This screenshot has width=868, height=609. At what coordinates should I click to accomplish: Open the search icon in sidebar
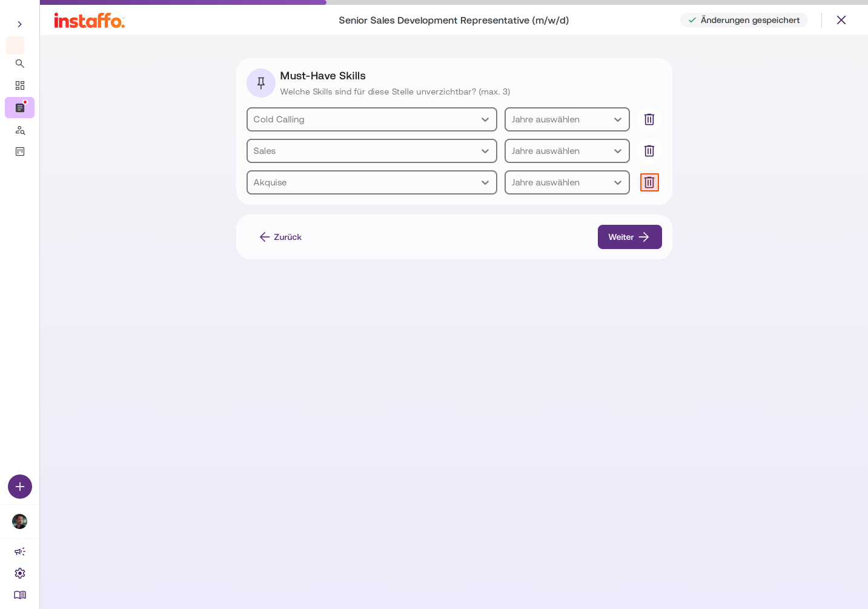pos(20,64)
